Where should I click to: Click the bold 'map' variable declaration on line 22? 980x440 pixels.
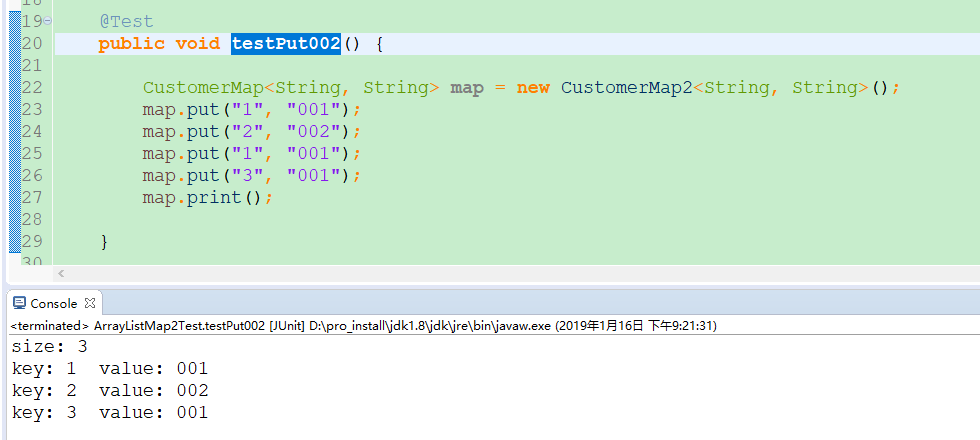467,88
